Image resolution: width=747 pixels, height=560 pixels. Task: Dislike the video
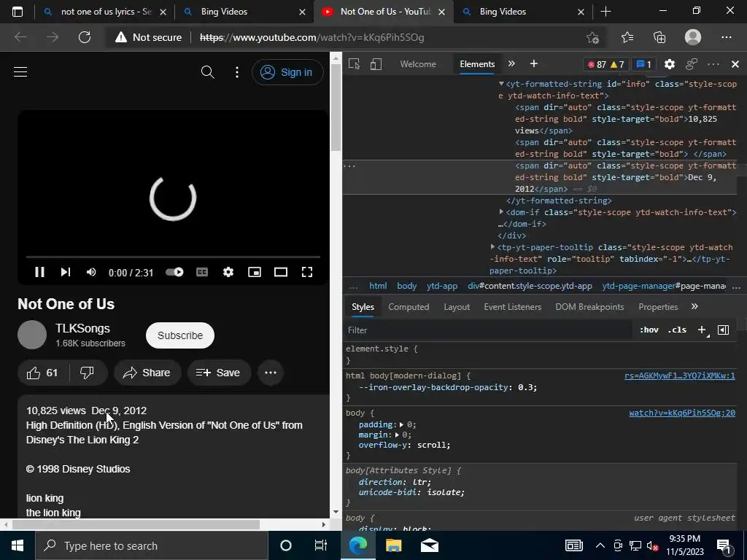pos(88,373)
